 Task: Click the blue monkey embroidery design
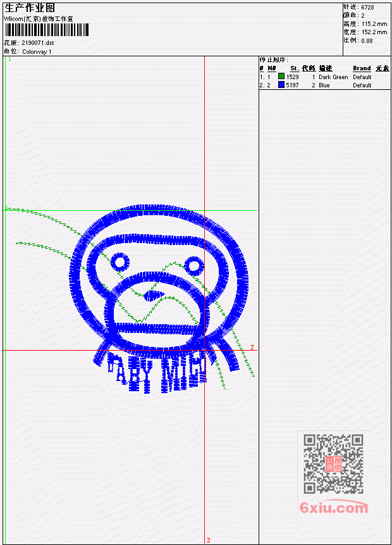click(x=160, y=299)
